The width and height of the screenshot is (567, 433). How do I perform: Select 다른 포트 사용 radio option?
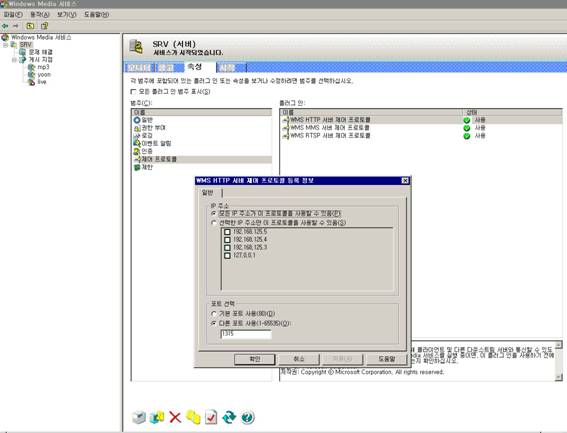pyautogui.click(x=214, y=323)
